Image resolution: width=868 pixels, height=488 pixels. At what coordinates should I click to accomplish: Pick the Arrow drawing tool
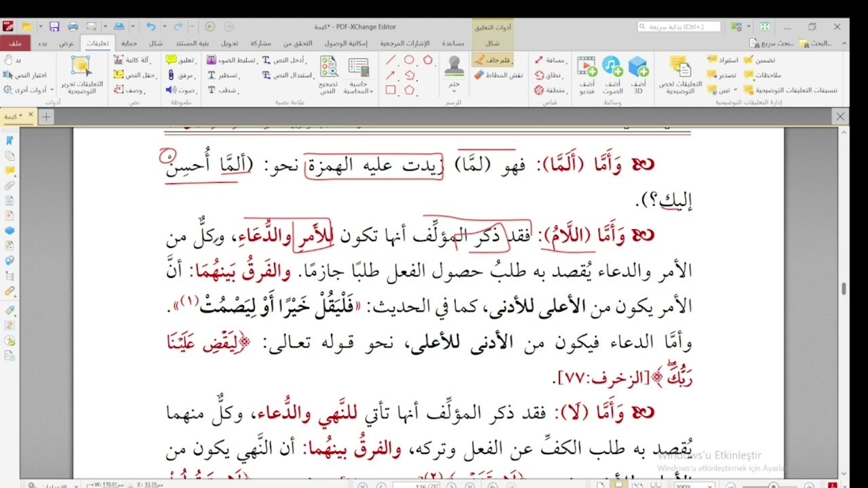(x=391, y=75)
